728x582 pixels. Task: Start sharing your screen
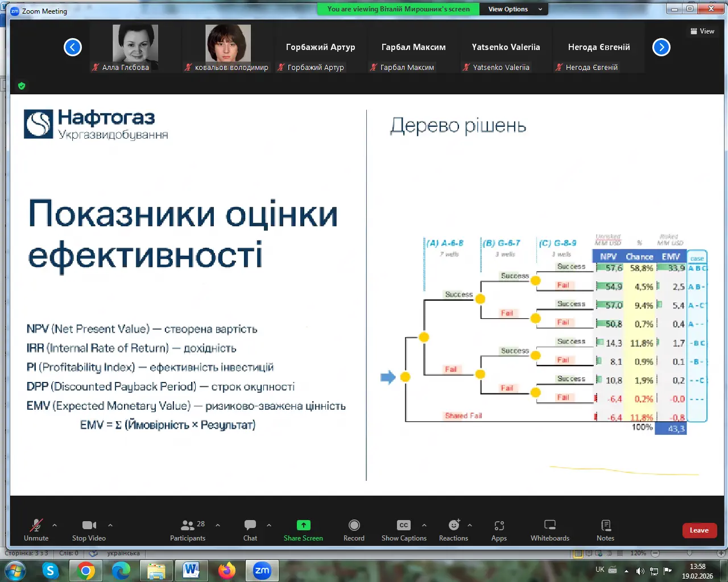[303, 529]
